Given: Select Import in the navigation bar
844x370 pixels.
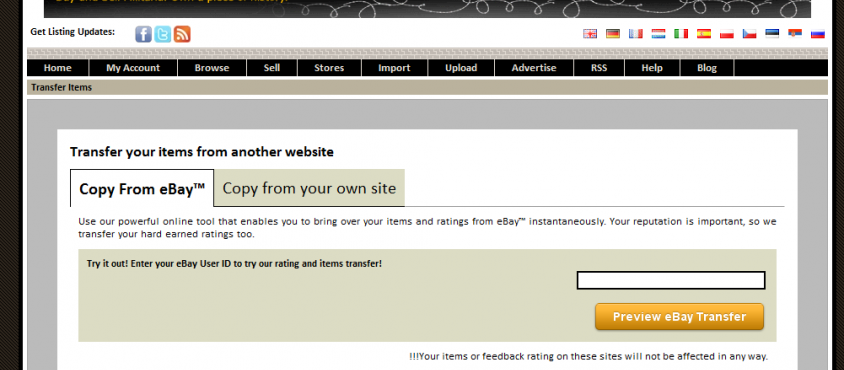Looking at the screenshot, I should point(394,68).
